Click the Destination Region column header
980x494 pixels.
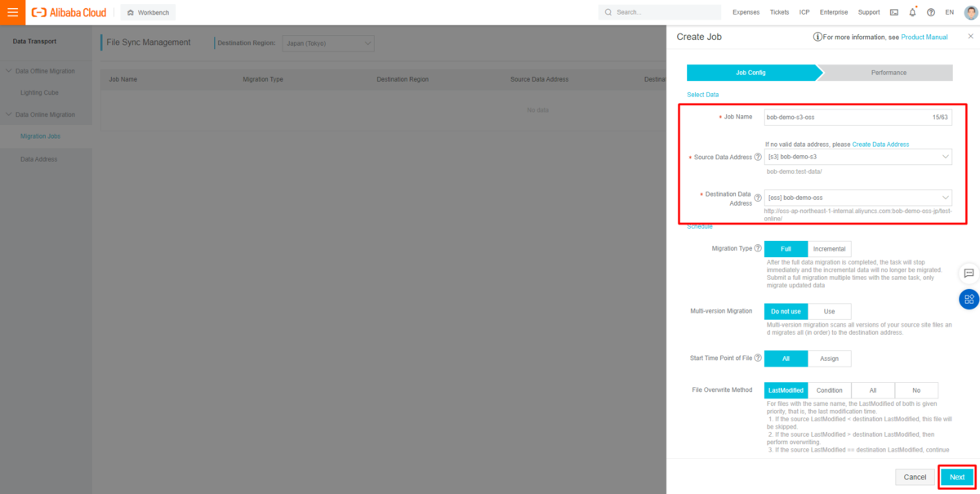403,79
